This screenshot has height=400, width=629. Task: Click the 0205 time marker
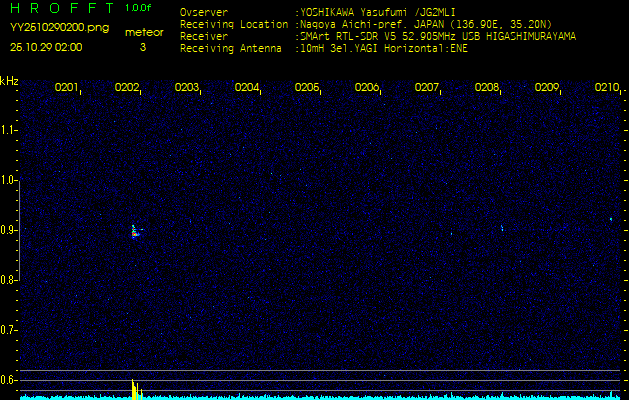click(307, 87)
